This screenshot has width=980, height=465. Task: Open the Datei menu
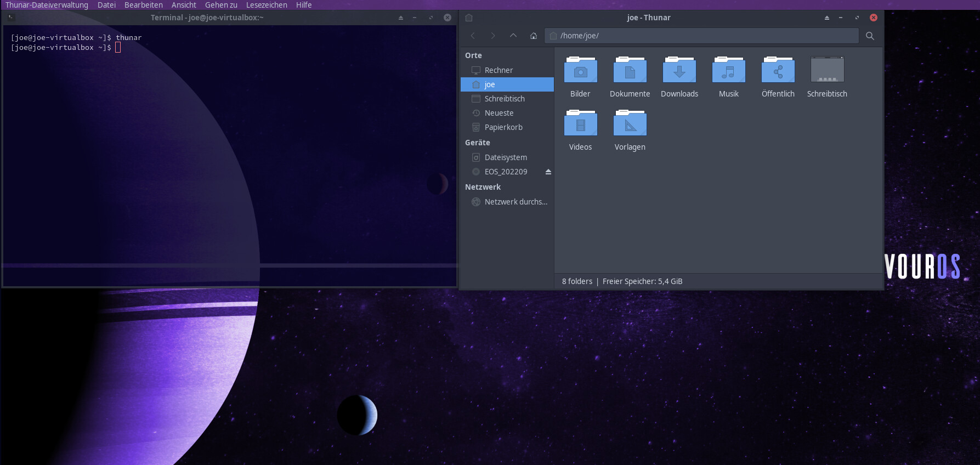106,5
